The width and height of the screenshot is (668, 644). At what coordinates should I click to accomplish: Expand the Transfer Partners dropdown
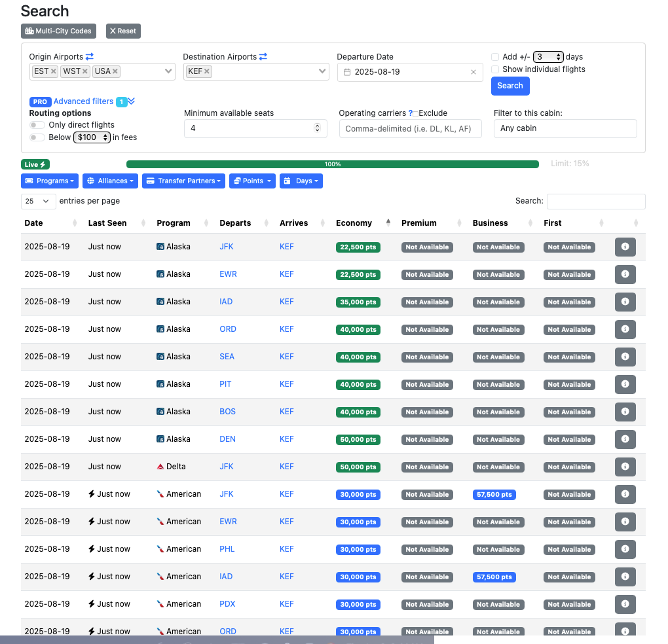[183, 181]
